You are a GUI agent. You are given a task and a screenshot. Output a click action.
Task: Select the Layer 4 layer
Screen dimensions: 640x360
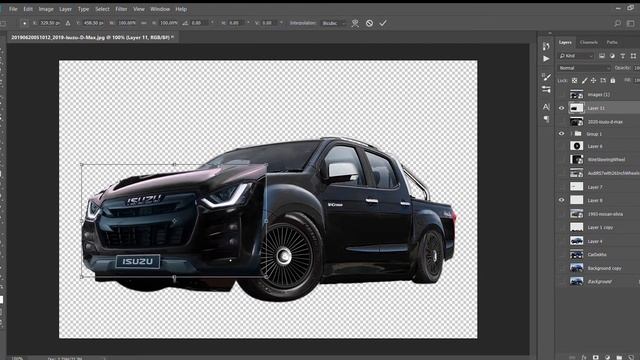(598, 241)
